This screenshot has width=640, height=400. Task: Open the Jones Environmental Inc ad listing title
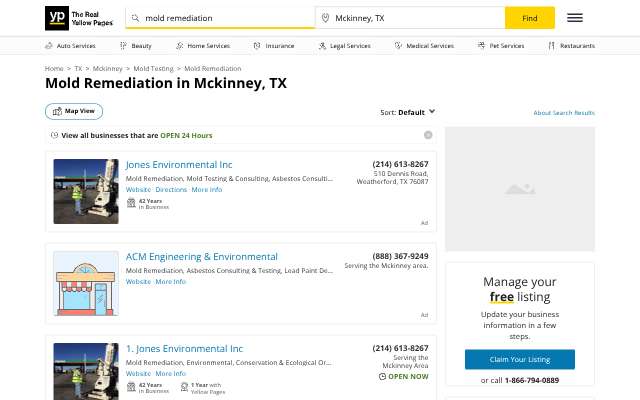click(179, 164)
